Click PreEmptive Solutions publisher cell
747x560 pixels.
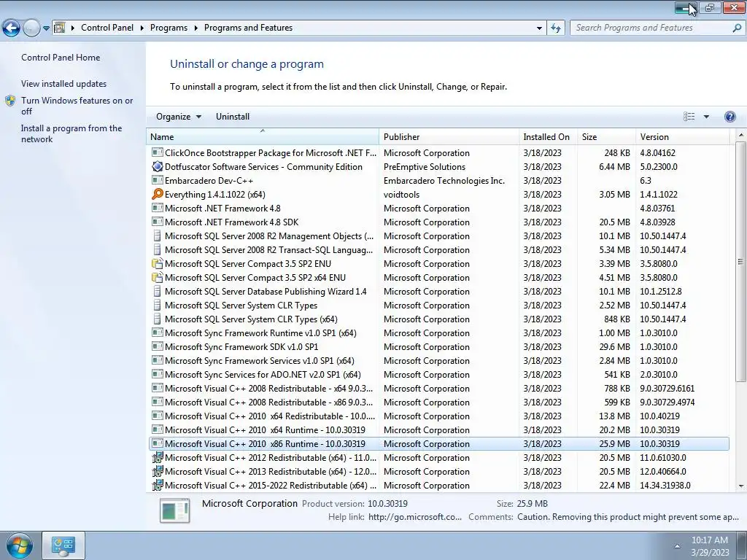click(424, 167)
